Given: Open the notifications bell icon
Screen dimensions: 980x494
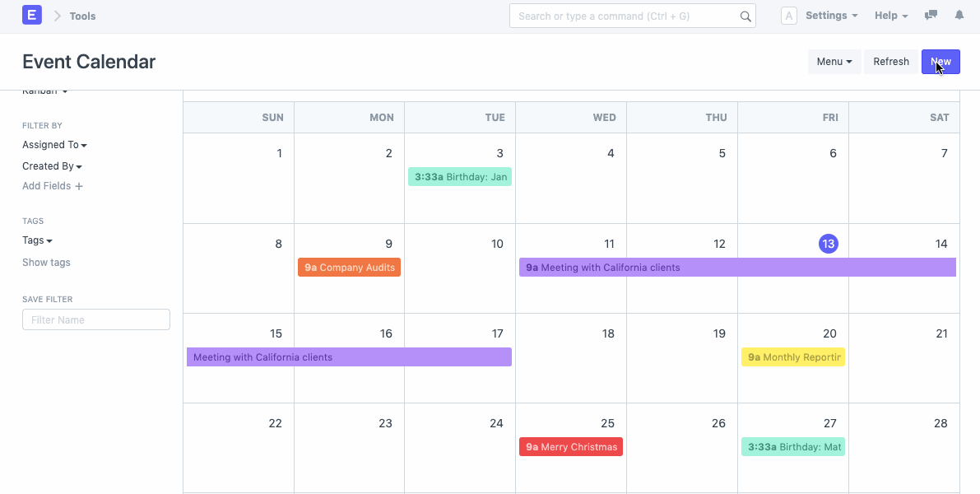Looking at the screenshot, I should (x=959, y=15).
